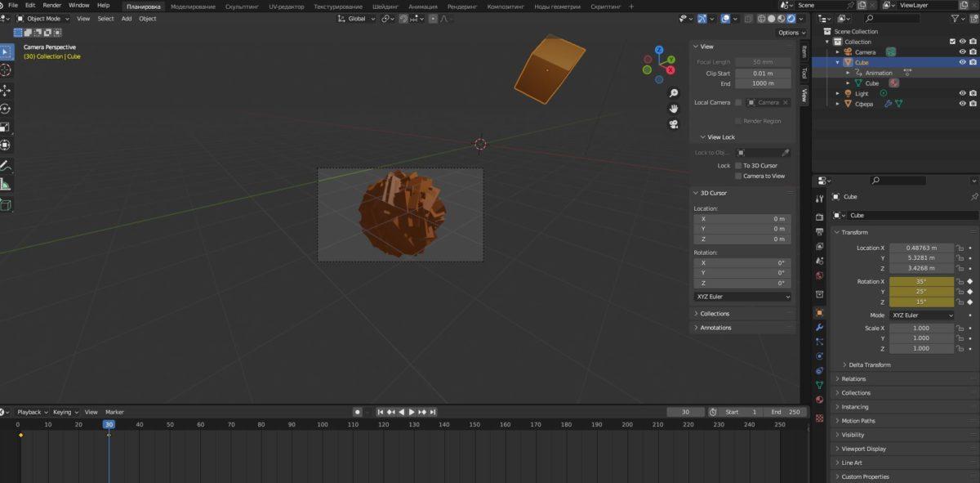The image size is (980, 483).
Task: Select the 3D Cursor tool
Action: [x=6, y=70]
